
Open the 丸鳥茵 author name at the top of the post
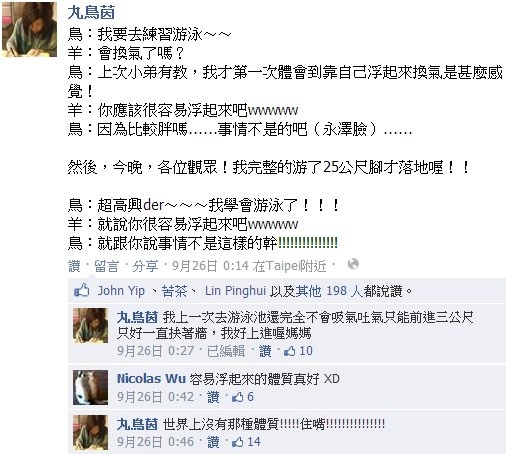[91, 13]
